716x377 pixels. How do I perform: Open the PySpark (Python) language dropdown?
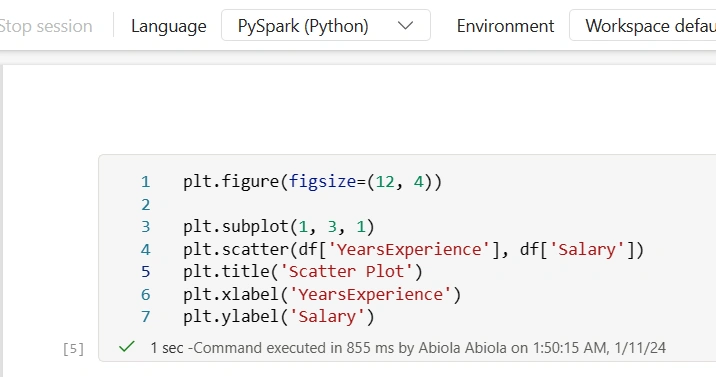point(326,25)
